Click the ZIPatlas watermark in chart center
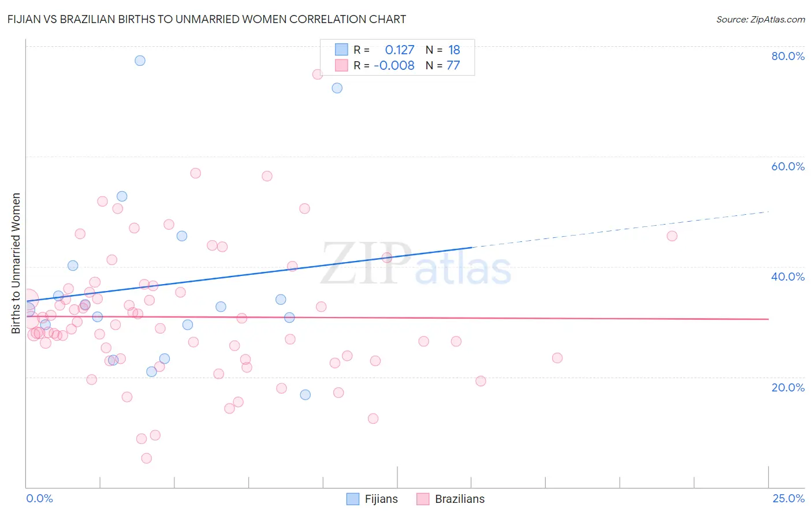The width and height of the screenshot is (812, 515). 416,264
